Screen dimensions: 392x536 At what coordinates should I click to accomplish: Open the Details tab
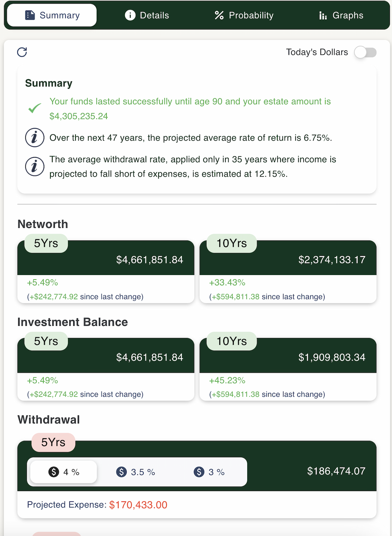[147, 15]
